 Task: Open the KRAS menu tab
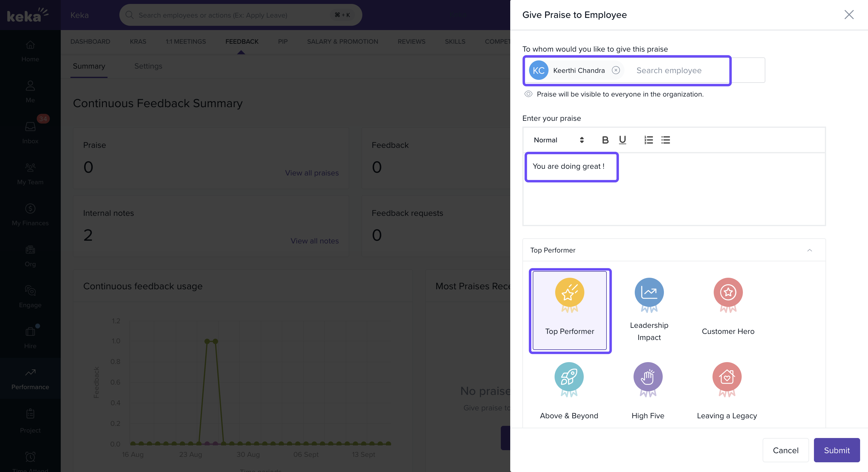[x=138, y=41]
